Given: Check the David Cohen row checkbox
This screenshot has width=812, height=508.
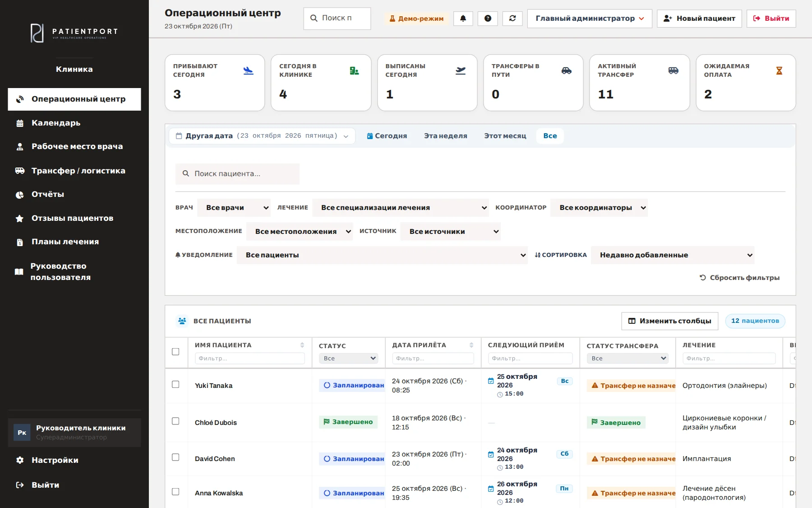Looking at the screenshot, I should click(x=175, y=457).
